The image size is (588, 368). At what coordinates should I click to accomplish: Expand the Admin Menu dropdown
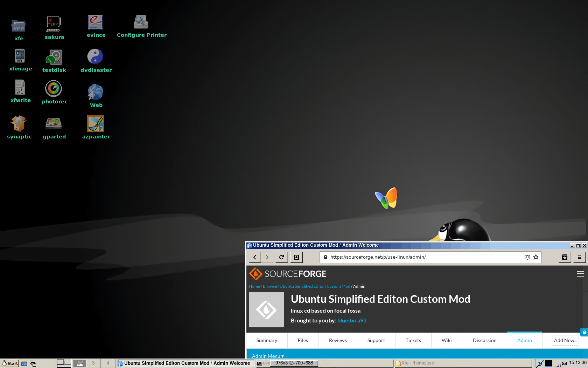(x=268, y=356)
